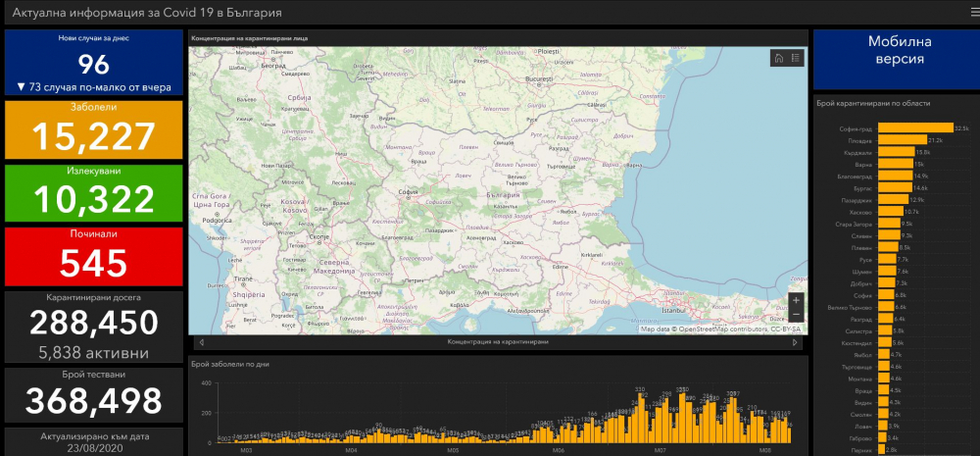This screenshot has width=980, height=456.
Task: Select the Плевен region label
Action: coord(861,248)
